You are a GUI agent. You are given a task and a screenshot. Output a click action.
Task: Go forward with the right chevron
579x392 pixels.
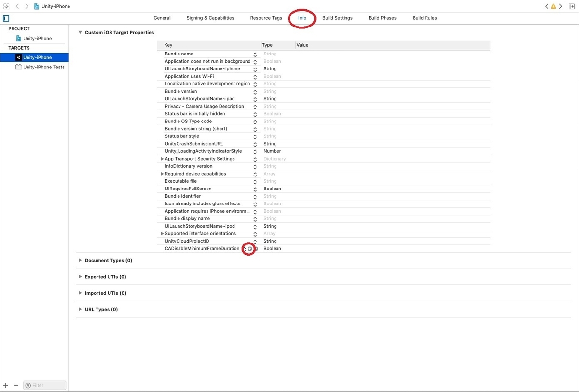pyautogui.click(x=27, y=6)
